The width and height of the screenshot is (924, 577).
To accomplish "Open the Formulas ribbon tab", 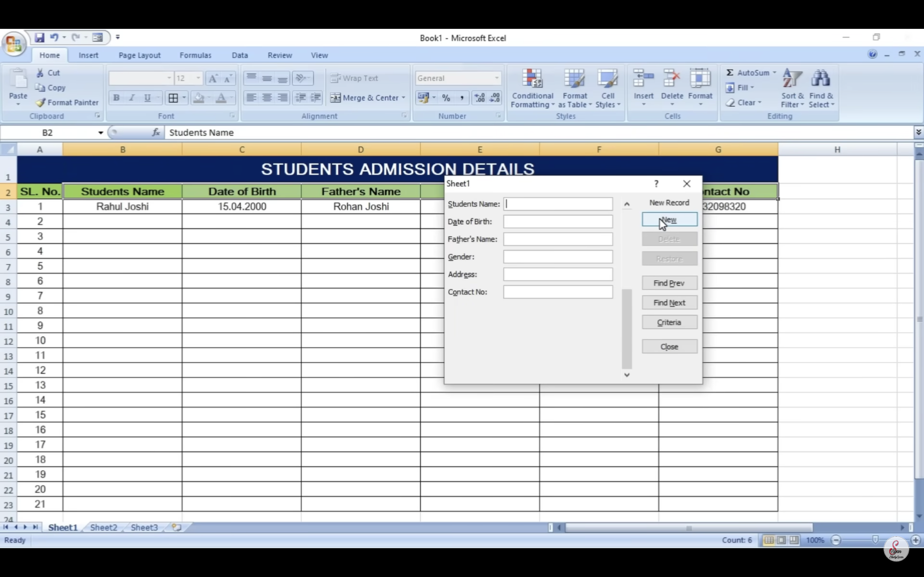I will pyautogui.click(x=195, y=55).
